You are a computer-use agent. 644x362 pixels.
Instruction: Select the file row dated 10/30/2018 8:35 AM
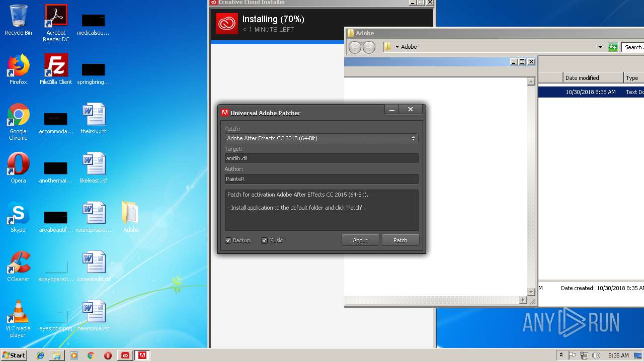click(591, 92)
